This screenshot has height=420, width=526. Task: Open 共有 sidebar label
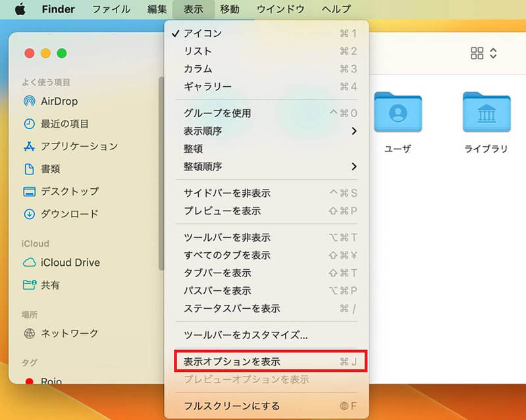[50, 285]
